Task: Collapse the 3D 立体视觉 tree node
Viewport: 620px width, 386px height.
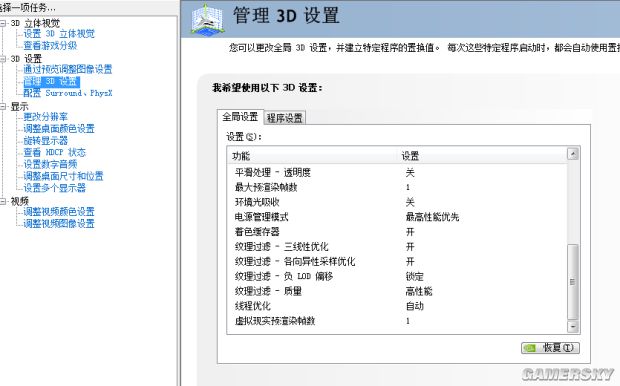Action: (x=3, y=23)
